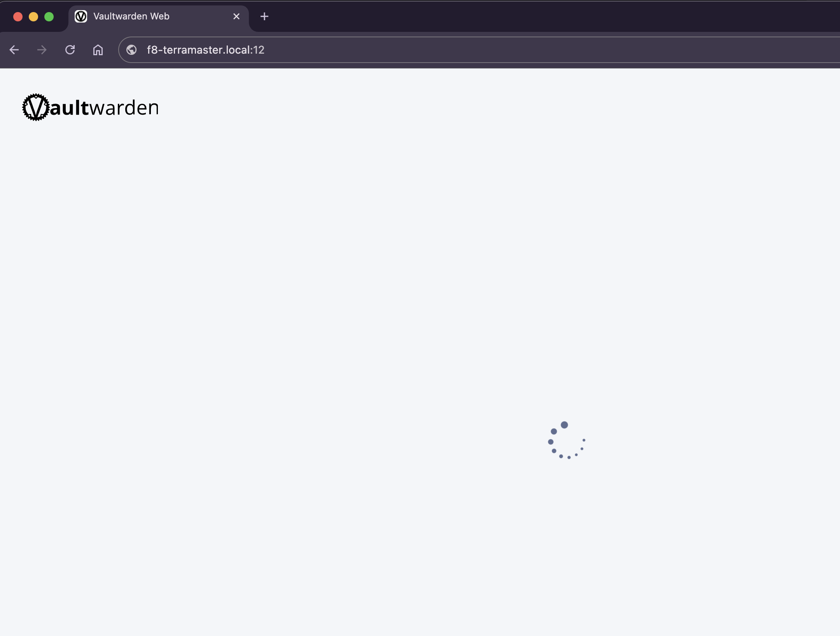This screenshot has width=840, height=636.
Task: Click empty tab strip beside new tab button
Action: (x=544, y=16)
